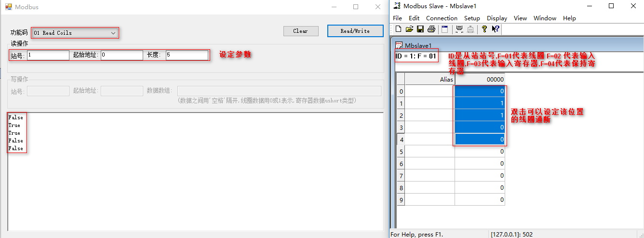Viewport: 644px width, 238px height.
Task: Select the coil value cell in row 4
Action: coord(480,140)
